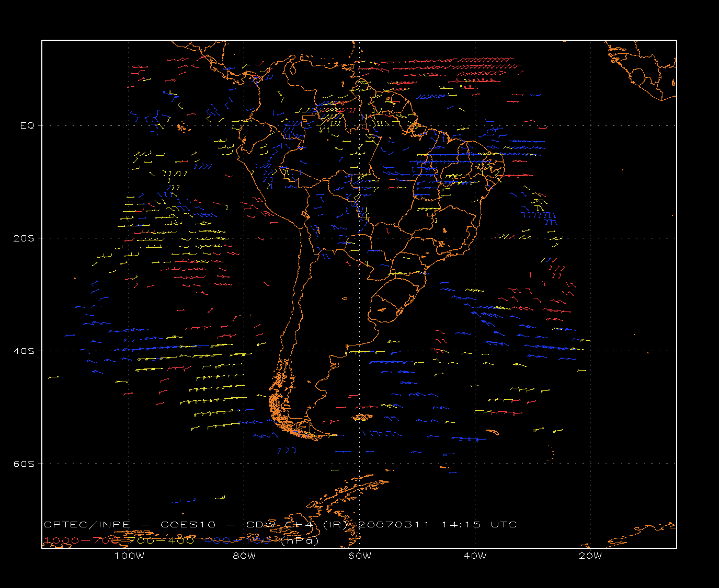
Task: Click the 60W longitude label
Action: (360, 556)
